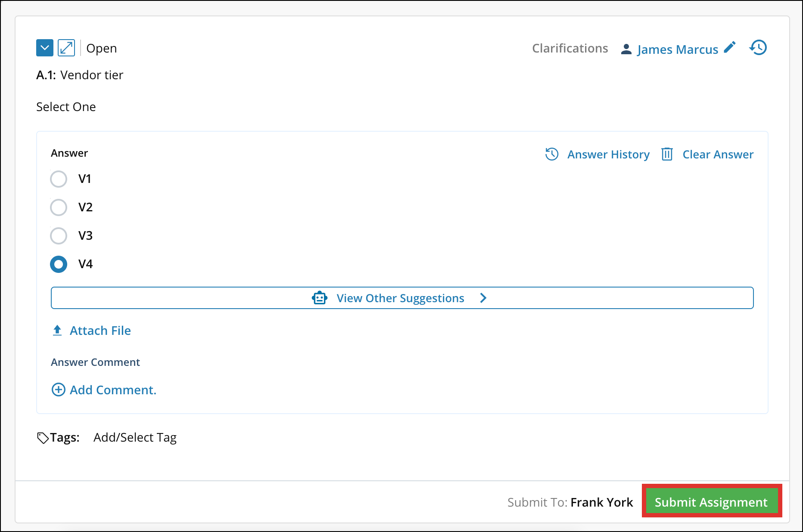Expand question with the diagonal arrow icon
Screen dimensions: 803x532
(66, 48)
